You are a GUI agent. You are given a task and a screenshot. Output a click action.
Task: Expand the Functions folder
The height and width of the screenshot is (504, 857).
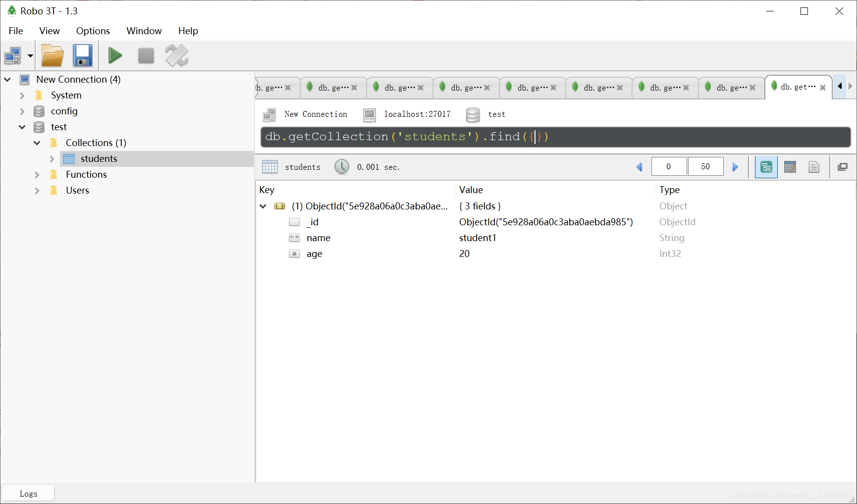click(37, 174)
